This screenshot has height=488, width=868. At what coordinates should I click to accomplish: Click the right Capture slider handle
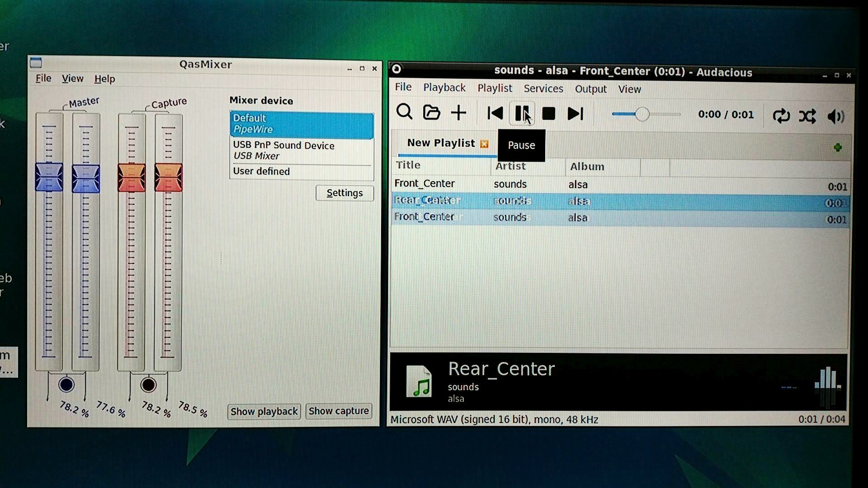[168, 177]
